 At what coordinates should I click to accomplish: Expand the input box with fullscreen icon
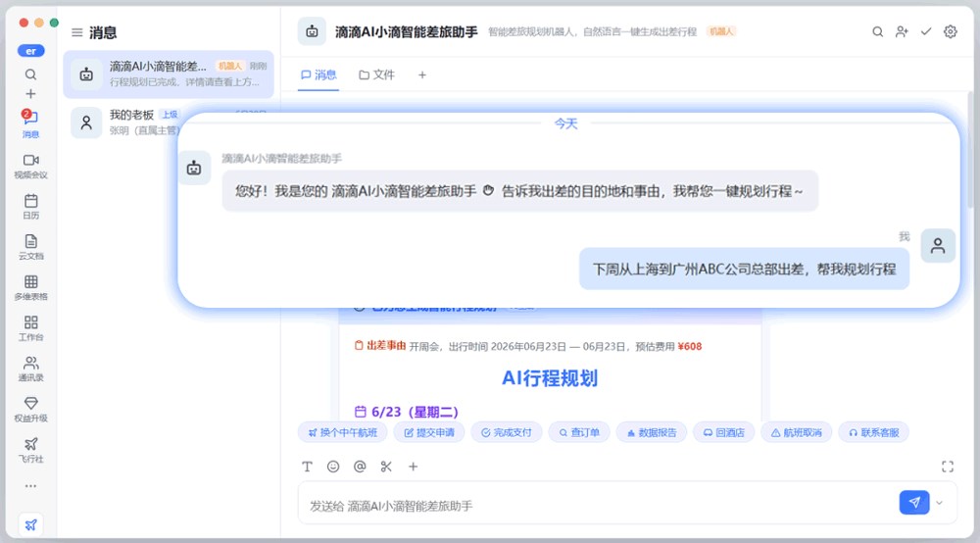[x=948, y=467]
